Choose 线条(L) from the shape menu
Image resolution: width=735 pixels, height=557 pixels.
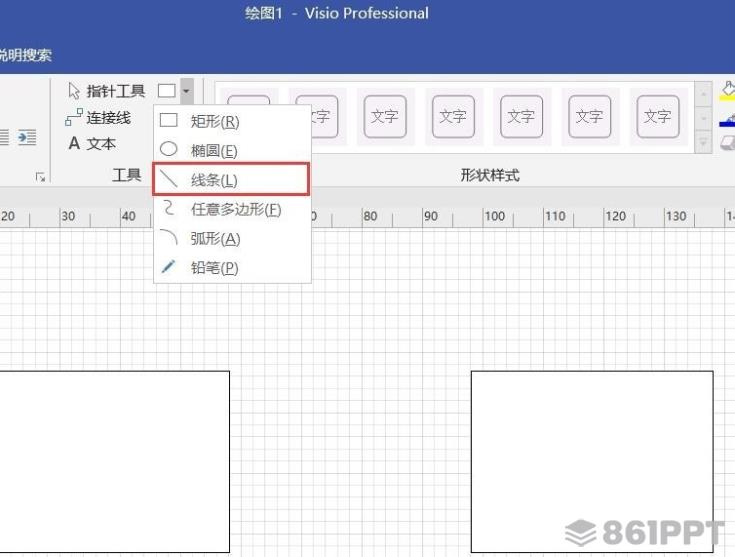click(231, 179)
